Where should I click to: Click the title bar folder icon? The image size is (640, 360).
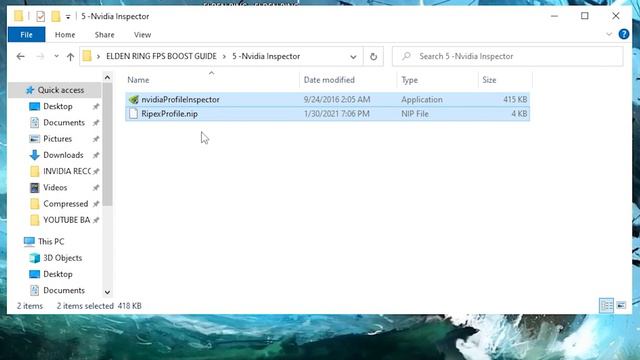(18, 16)
